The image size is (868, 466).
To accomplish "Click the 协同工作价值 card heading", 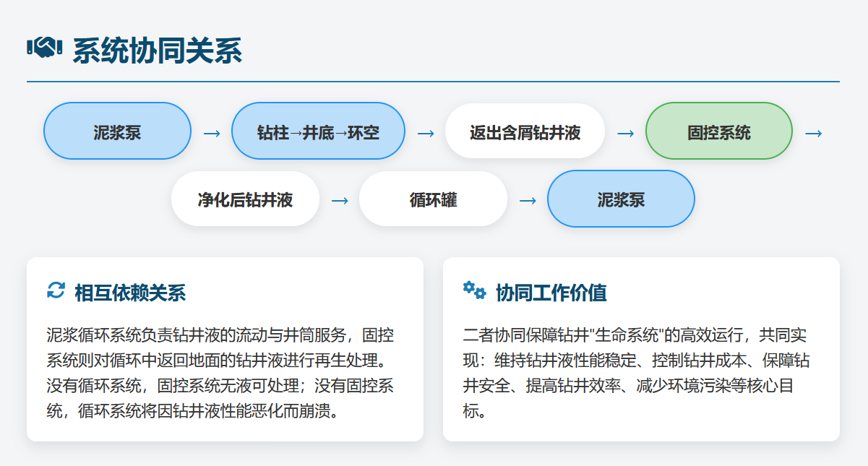I will point(551,293).
